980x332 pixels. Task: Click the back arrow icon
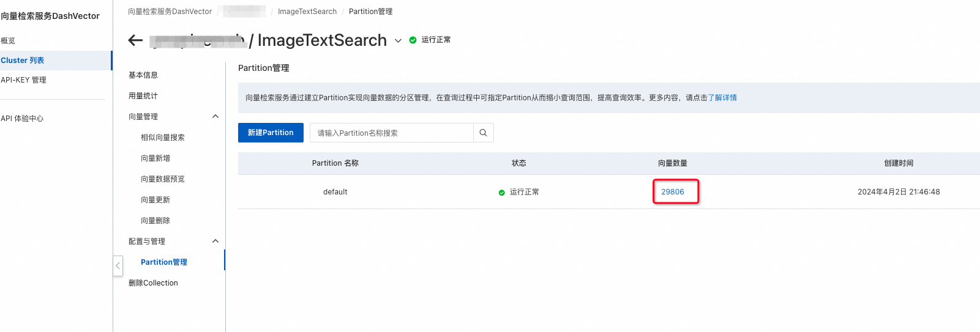coord(135,40)
